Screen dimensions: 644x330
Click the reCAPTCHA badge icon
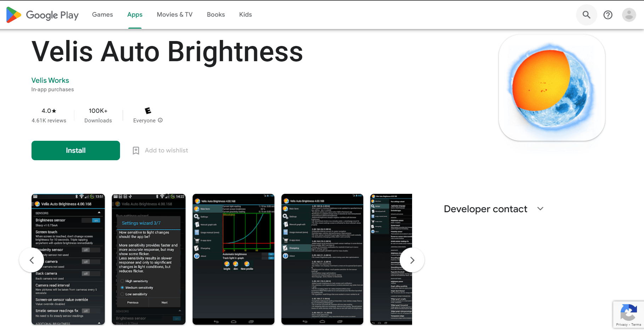coord(628,313)
